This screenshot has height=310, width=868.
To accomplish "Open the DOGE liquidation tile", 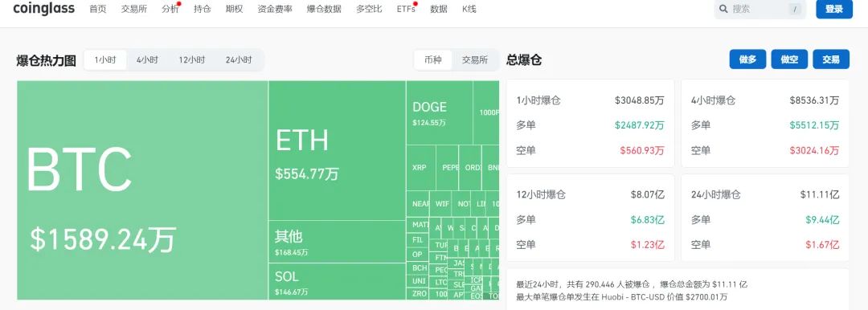I will [x=440, y=113].
